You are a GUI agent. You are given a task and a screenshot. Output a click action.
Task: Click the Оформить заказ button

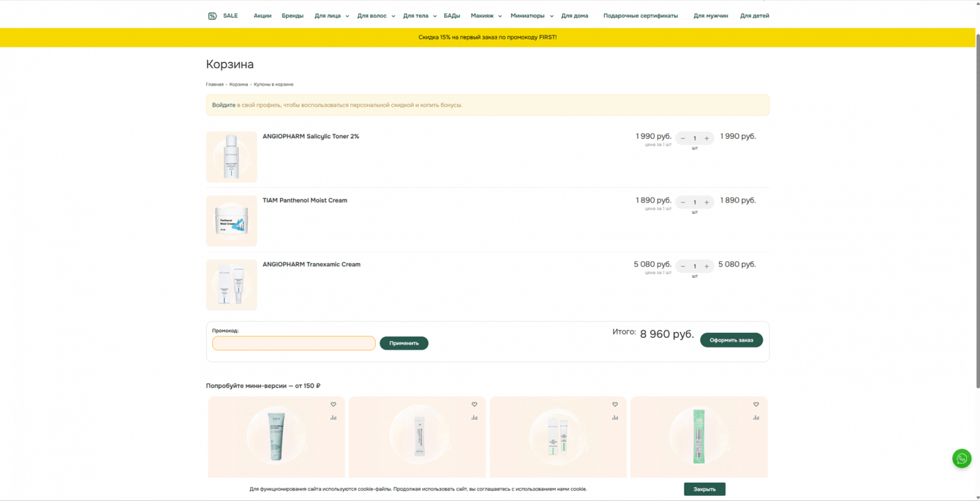coord(731,340)
